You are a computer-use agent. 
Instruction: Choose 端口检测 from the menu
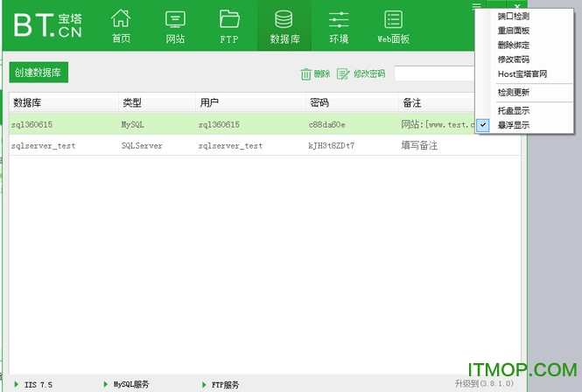tap(514, 16)
